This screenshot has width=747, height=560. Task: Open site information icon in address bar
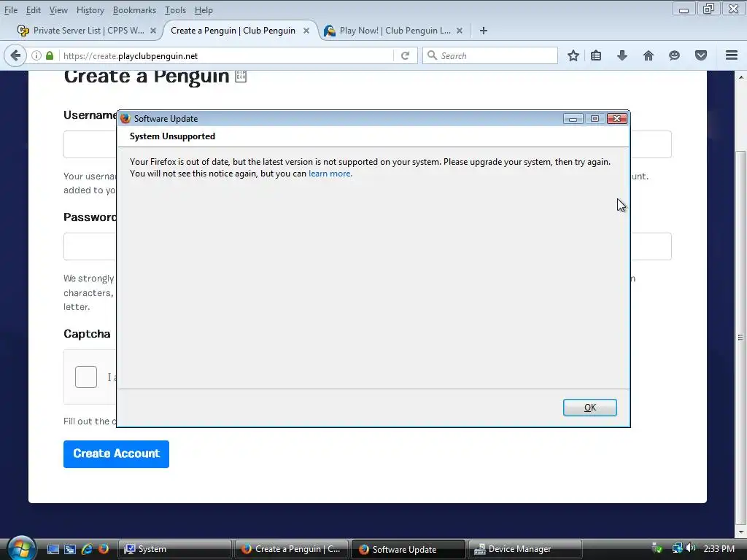36,55
